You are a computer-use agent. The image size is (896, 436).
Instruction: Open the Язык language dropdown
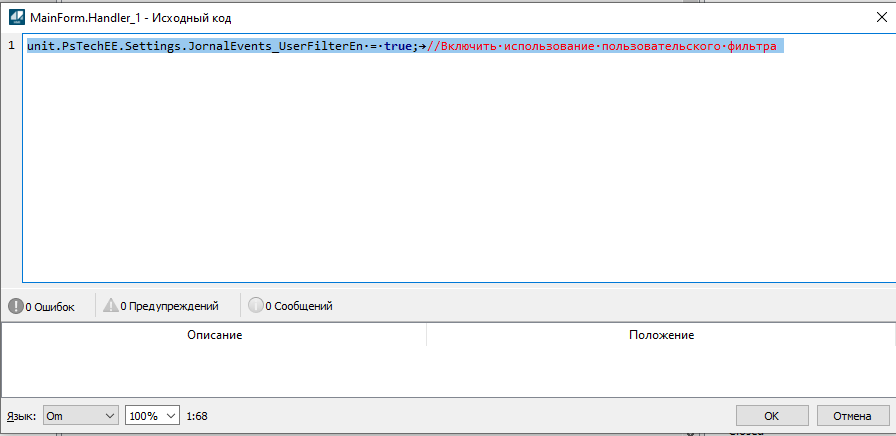[x=80, y=415]
